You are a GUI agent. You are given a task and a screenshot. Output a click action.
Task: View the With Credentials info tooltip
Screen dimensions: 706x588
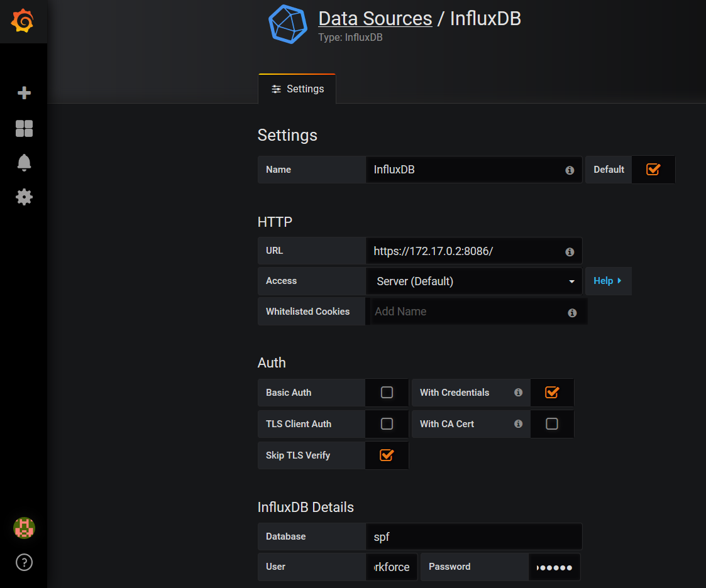click(517, 393)
